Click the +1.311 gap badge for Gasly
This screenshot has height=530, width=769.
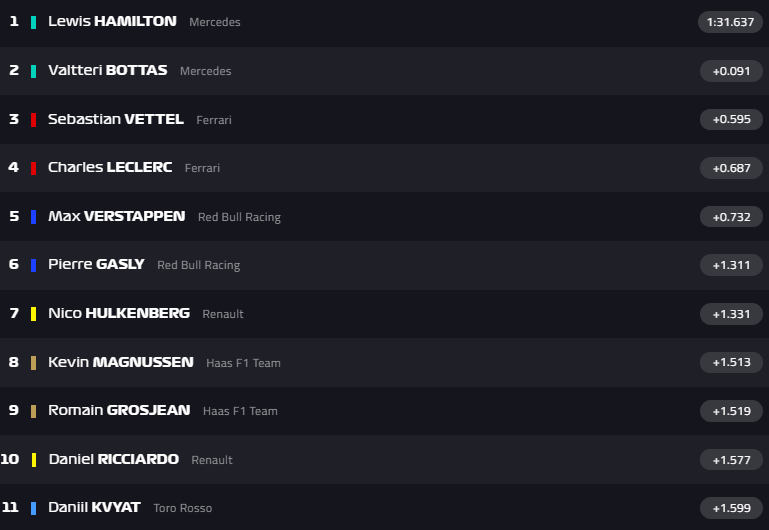[x=730, y=265]
